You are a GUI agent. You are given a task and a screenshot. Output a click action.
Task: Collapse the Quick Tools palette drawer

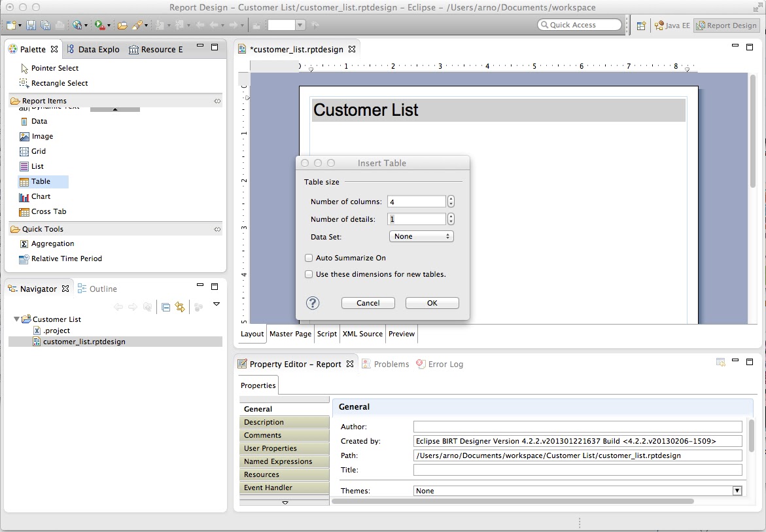pos(116,229)
